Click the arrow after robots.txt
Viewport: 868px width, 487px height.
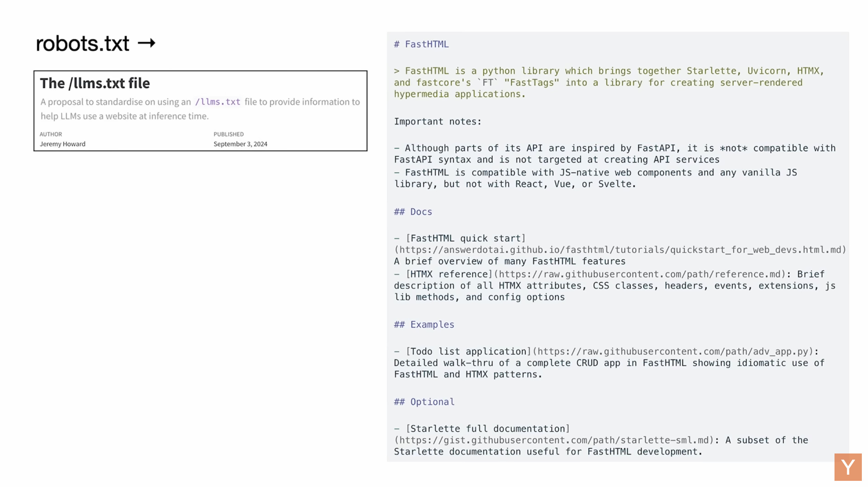146,43
